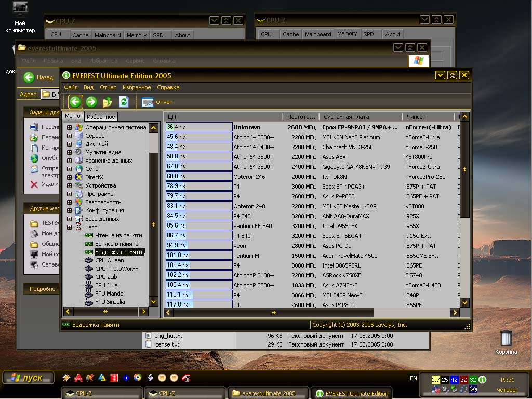Open the About tab in right CPU-Z window
The width and height of the screenshot is (532, 399).
coord(393,34)
